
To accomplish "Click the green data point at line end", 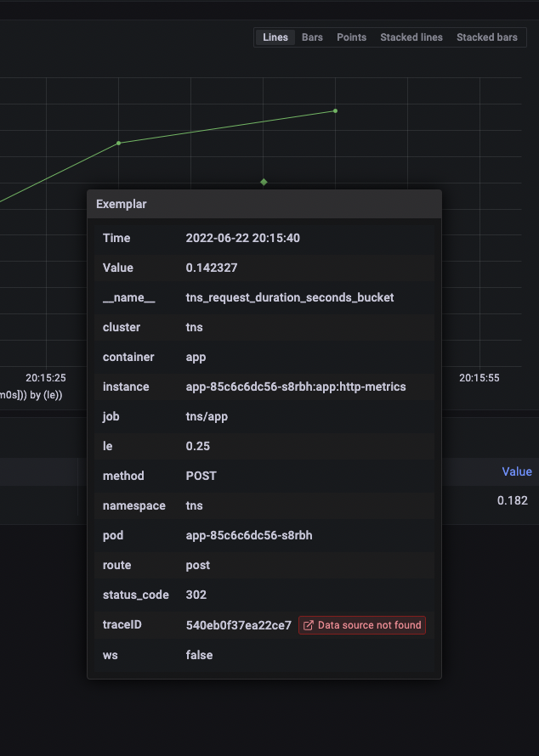I will (335, 111).
